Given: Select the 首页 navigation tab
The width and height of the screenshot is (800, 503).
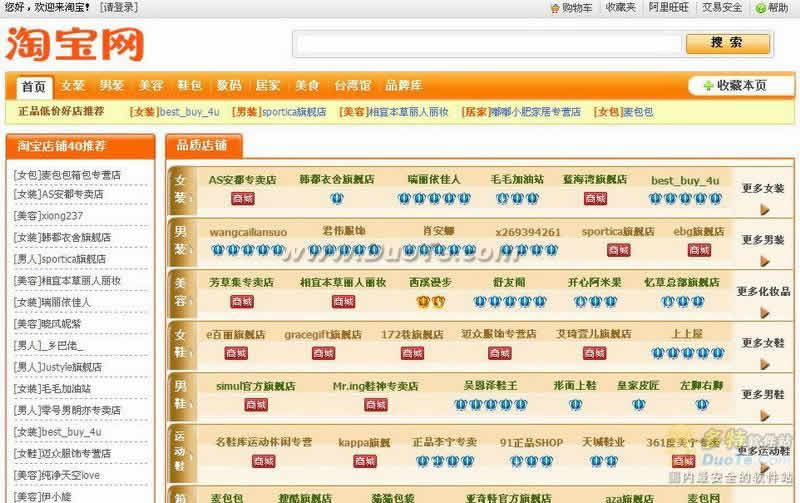Looking at the screenshot, I should (34, 87).
